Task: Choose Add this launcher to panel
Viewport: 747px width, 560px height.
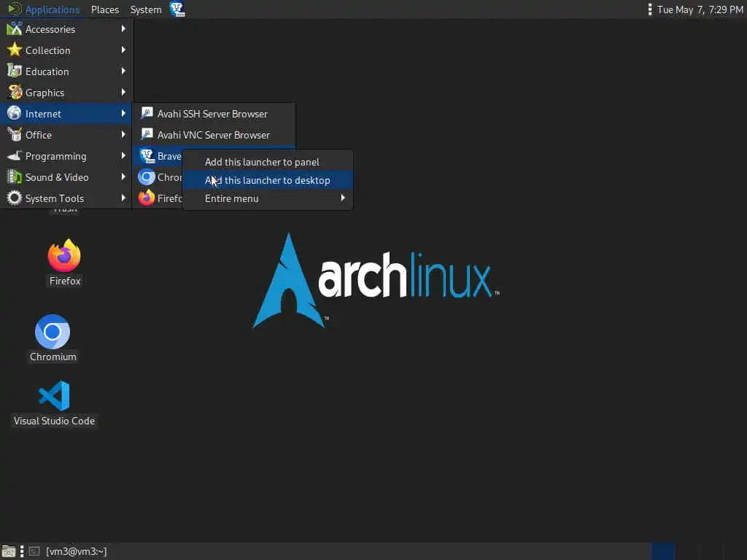Action: pos(268,162)
